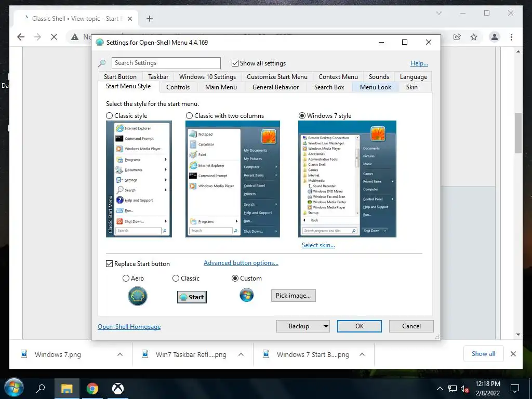This screenshot has height=399, width=532.
Task: Click the Aero shell start button image
Action: click(x=137, y=296)
